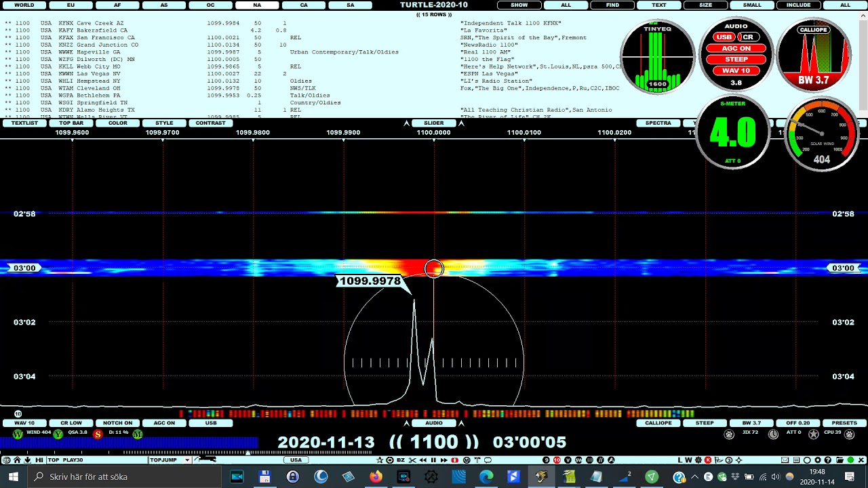Screen dimensions: 868x488
Task: Select the EU region tab
Action: pyautogui.click(x=71, y=5)
